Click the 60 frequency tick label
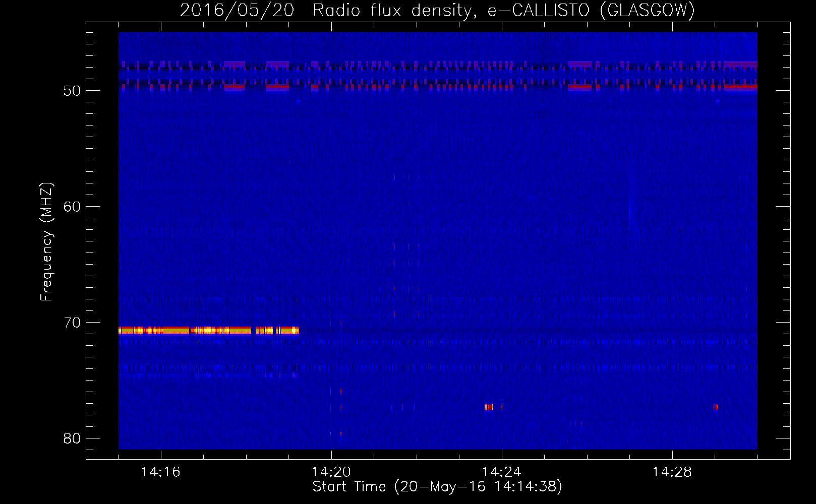The width and height of the screenshot is (816, 504). point(72,207)
